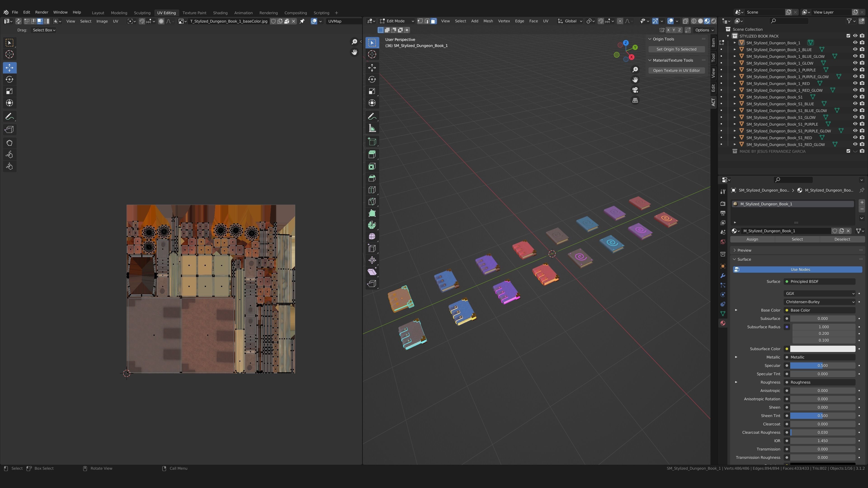Click Open Texture in UV Editor button
The width and height of the screenshot is (868, 488).
(676, 70)
